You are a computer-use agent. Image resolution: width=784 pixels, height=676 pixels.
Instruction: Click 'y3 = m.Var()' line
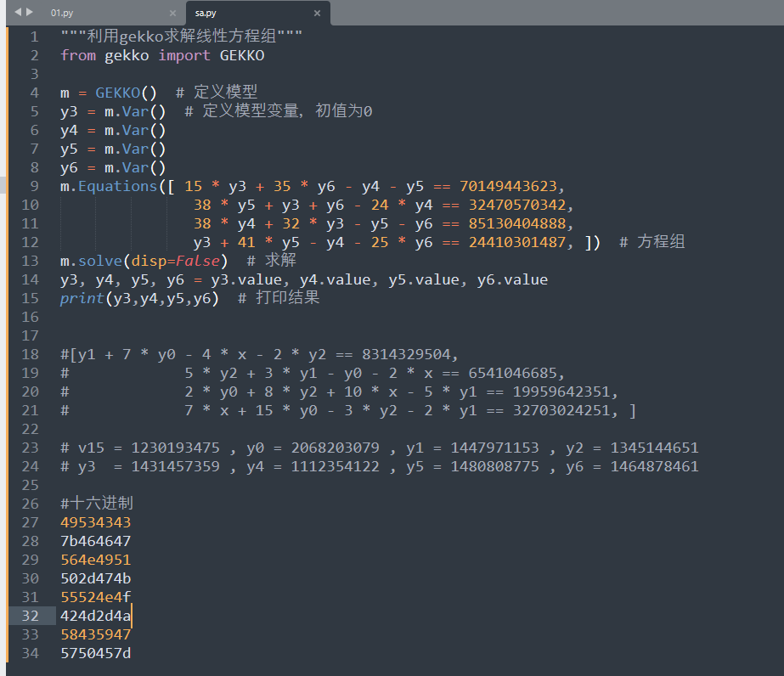tap(113, 111)
